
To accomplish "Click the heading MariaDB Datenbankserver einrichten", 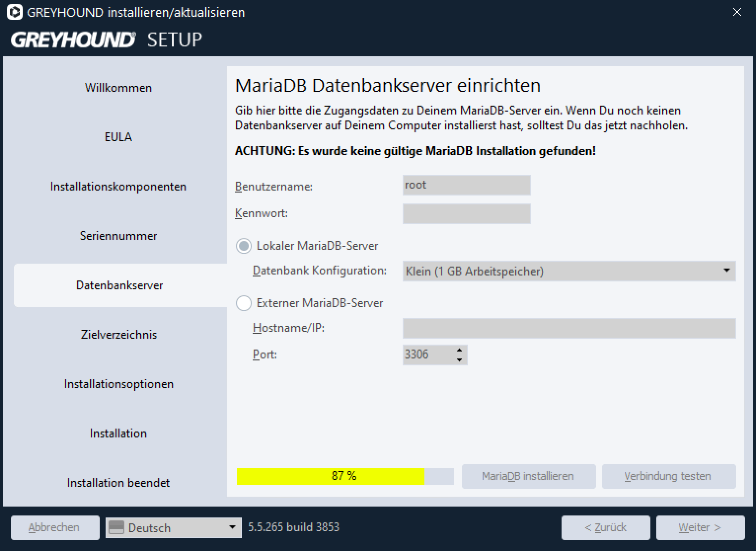I will pos(388,86).
